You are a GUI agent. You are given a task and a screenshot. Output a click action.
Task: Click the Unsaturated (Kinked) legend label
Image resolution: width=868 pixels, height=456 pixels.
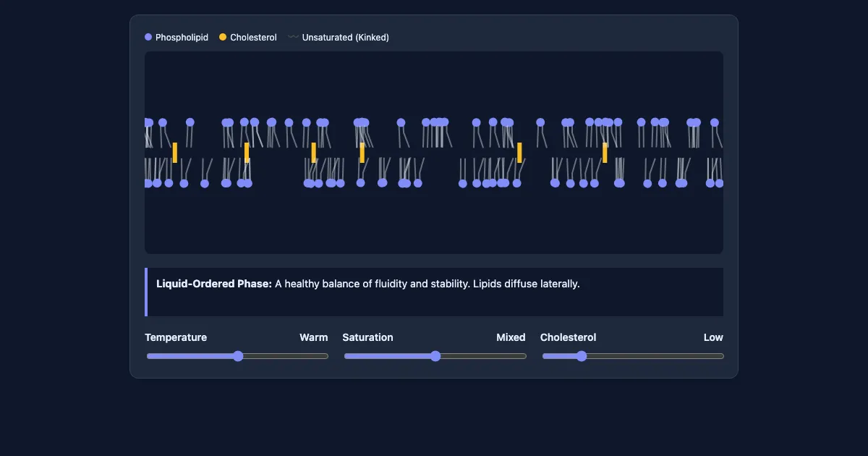click(345, 38)
